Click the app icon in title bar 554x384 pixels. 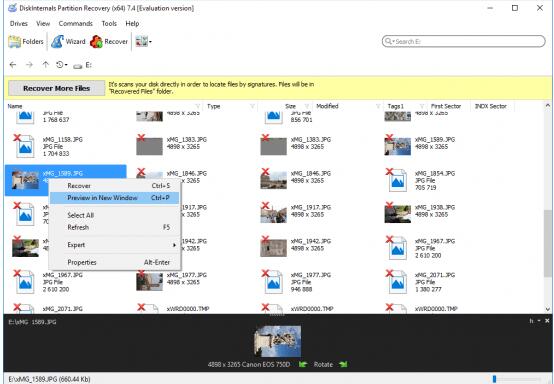(x=12, y=8)
